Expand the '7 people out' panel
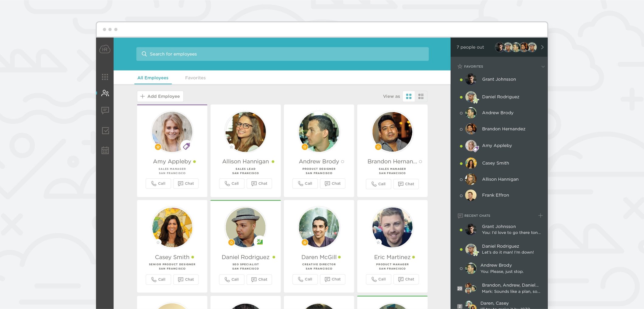The width and height of the screenshot is (644, 309). point(542,47)
